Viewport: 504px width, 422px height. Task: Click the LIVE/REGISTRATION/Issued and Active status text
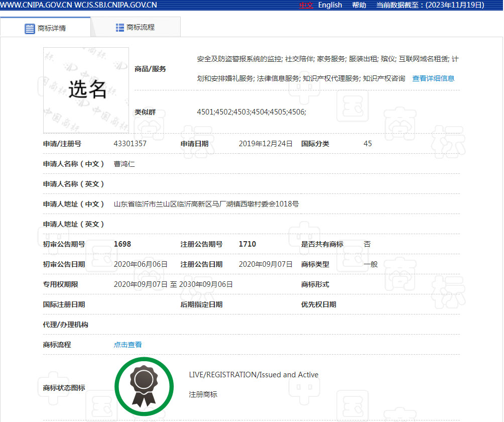pos(254,375)
